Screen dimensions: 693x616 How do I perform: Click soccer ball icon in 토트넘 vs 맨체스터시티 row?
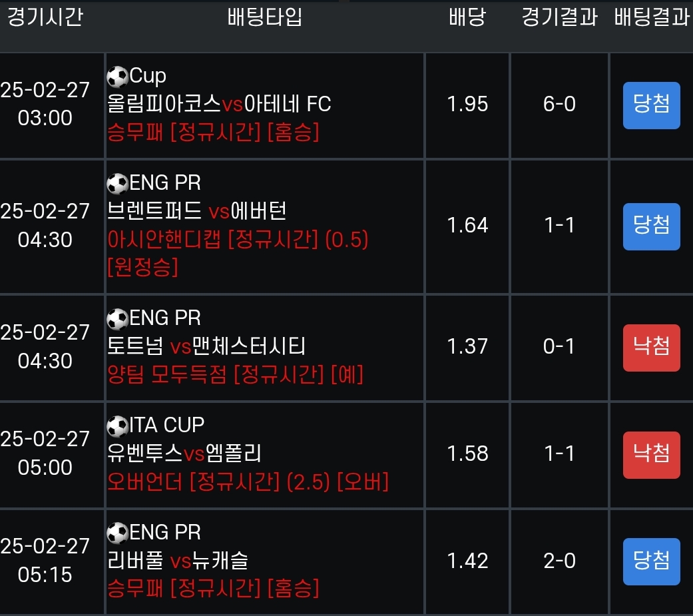click(118, 318)
